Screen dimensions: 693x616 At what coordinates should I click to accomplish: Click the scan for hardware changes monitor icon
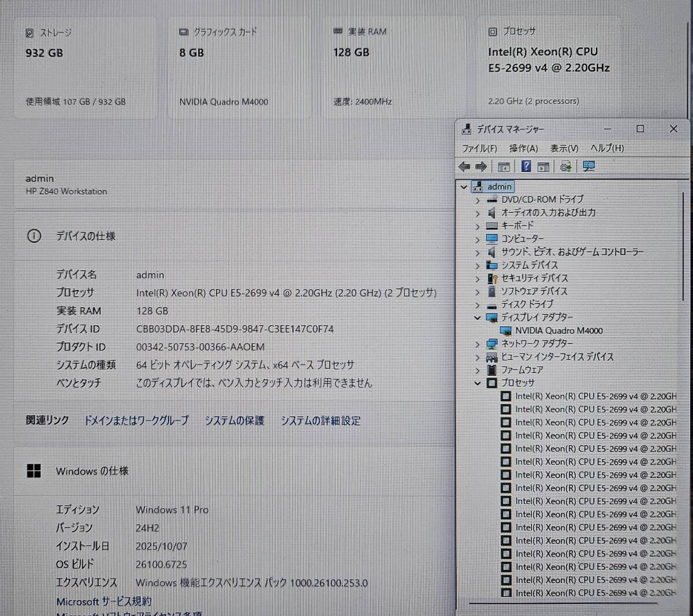point(588,167)
